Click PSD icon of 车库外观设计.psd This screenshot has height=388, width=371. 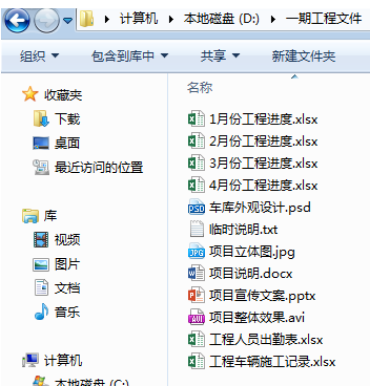(x=196, y=207)
